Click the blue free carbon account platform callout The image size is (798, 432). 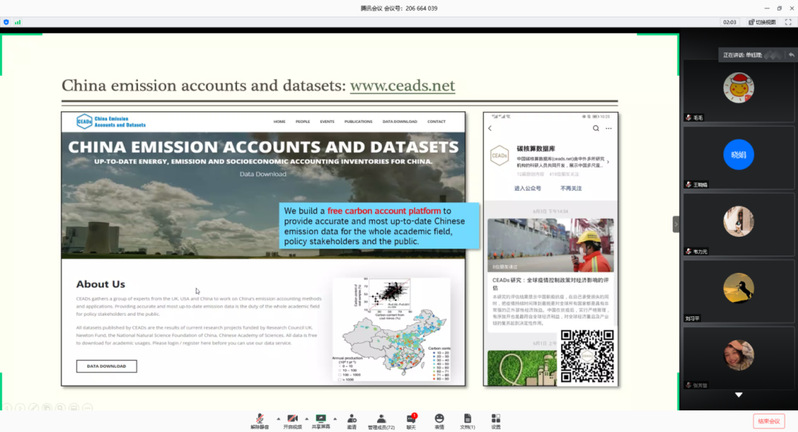(379, 226)
